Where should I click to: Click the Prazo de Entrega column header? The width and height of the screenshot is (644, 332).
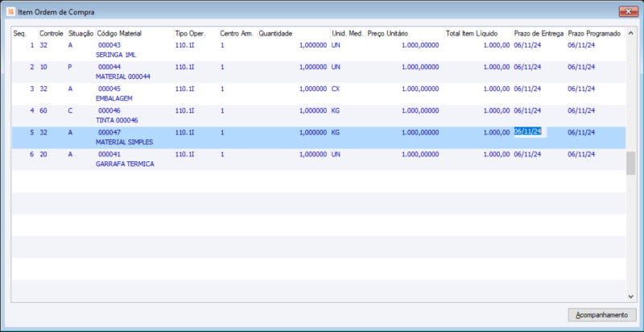[x=539, y=34]
